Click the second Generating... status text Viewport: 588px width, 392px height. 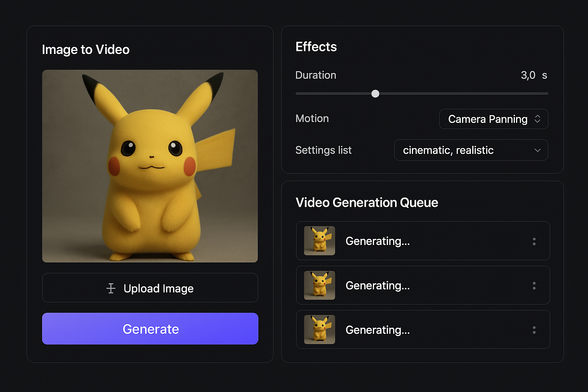tap(377, 286)
